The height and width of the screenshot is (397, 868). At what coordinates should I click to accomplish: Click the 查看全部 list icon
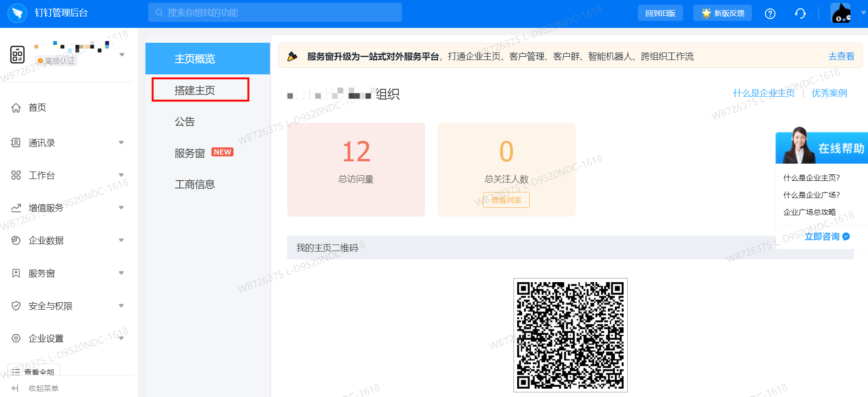[x=16, y=372]
